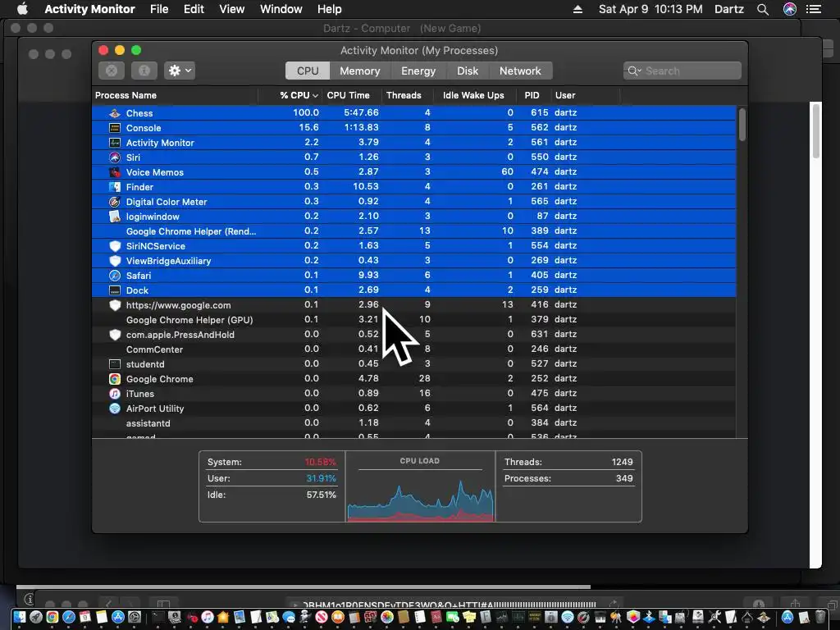840x630 pixels.
Task: Switch to the Disk tab
Action: point(467,71)
